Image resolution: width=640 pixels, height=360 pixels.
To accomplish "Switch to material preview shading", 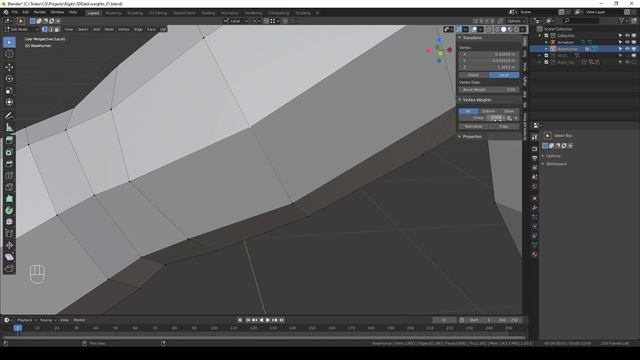I will pyautogui.click(x=510, y=29).
